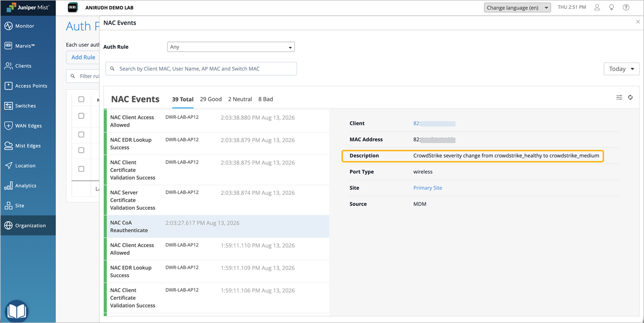The height and width of the screenshot is (323, 644).
Task: Open table settings icon beside refresh
Action: click(619, 97)
